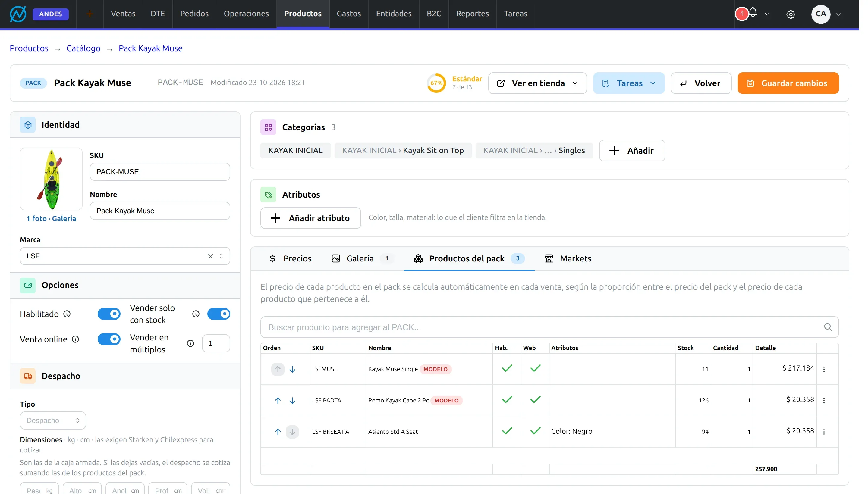The image size is (868, 494).
Task: Click the info icon next to Venta online
Action: click(x=75, y=339)
